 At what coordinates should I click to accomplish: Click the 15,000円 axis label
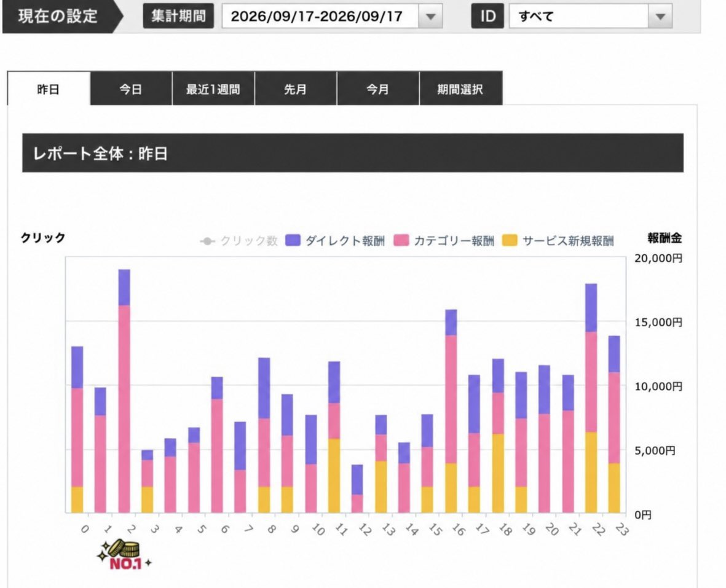[658, 323]
